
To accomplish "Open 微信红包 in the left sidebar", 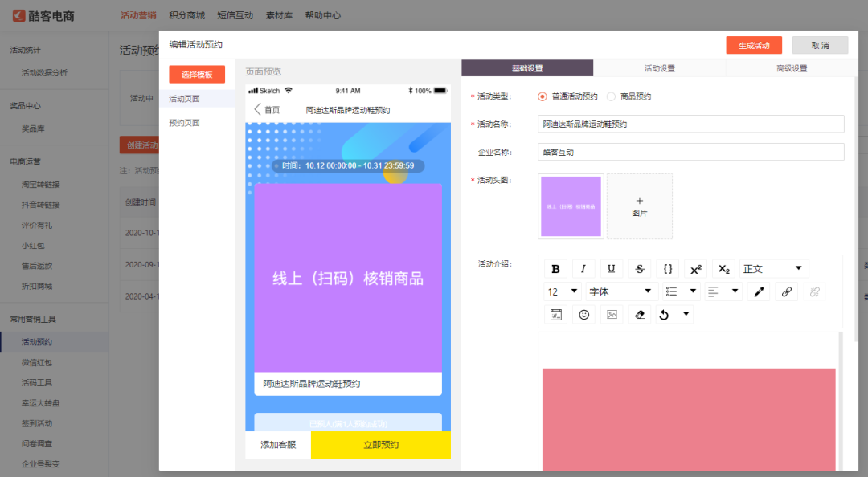I will (x=36, y=362).
